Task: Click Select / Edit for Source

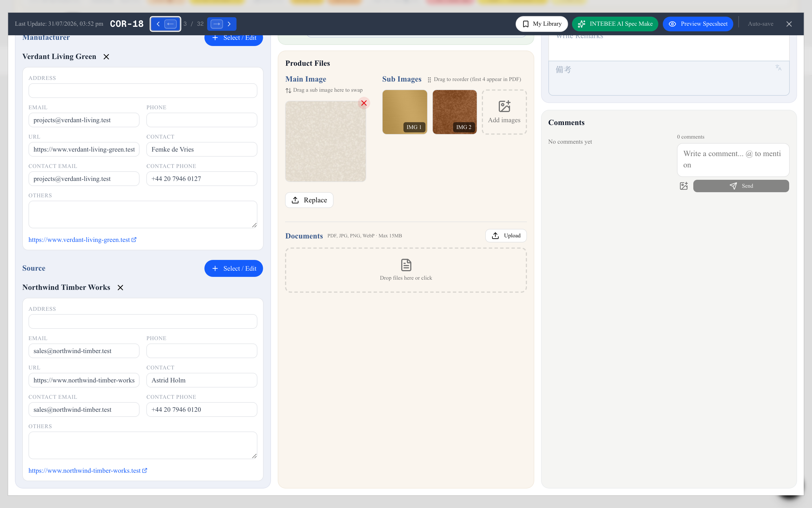Action: 233,268
